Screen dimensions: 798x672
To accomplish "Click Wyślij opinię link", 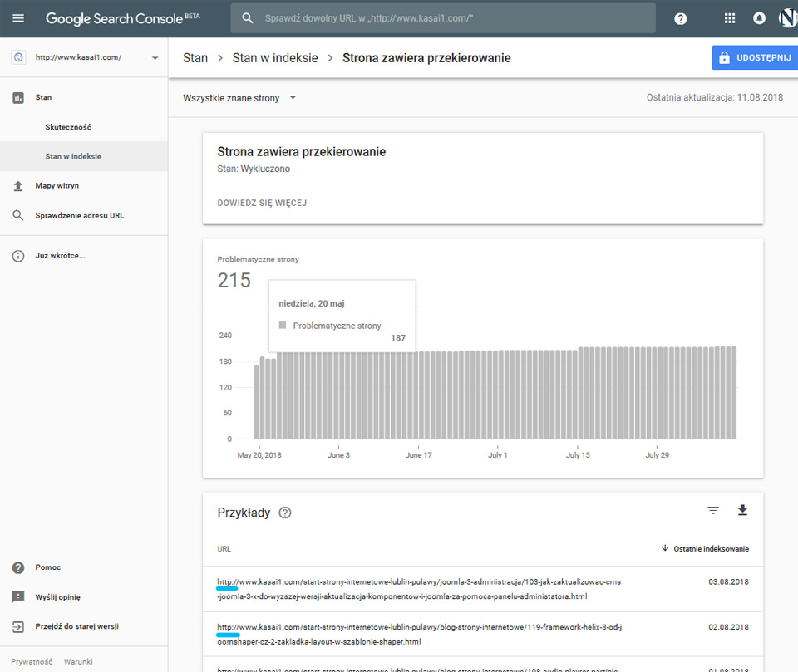I will point(57,597).
